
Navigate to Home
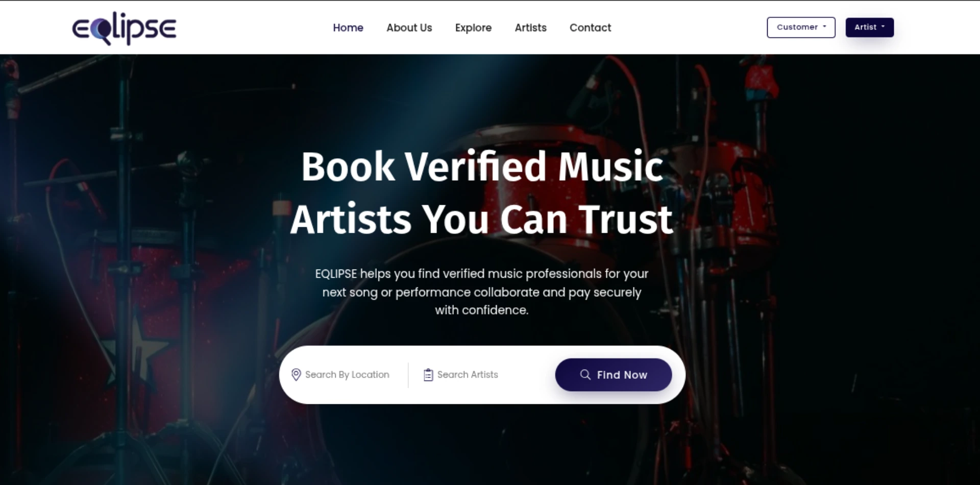click(348, 28)
